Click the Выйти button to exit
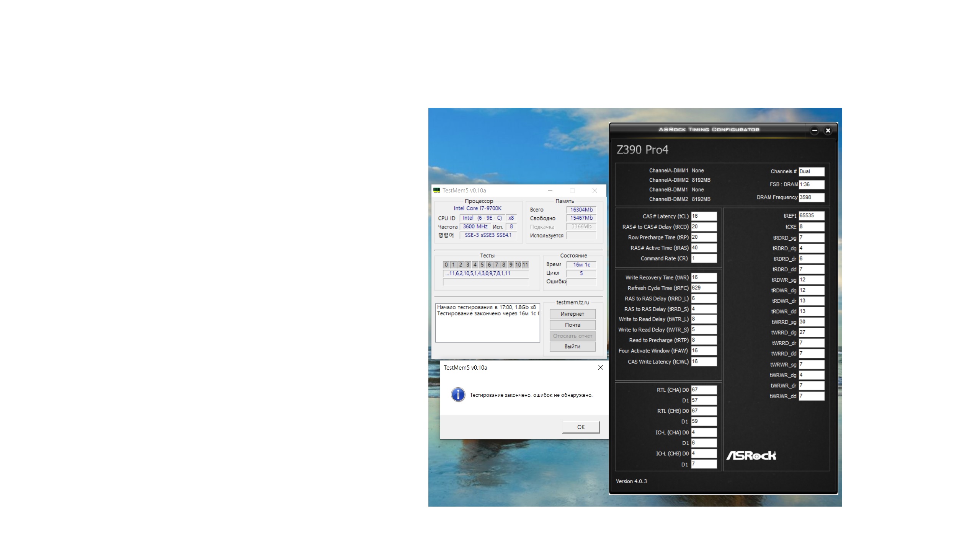 pyautogui.click(x=572, y=346)
